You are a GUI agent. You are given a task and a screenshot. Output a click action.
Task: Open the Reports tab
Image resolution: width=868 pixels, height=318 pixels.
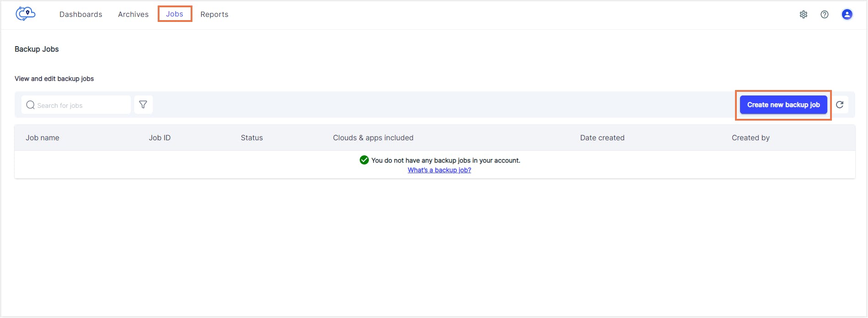pos(214,15)
